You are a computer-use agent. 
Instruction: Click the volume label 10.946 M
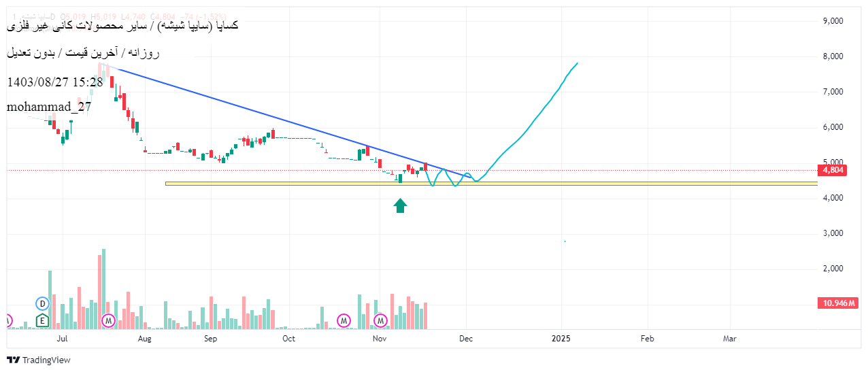point(837,303)
